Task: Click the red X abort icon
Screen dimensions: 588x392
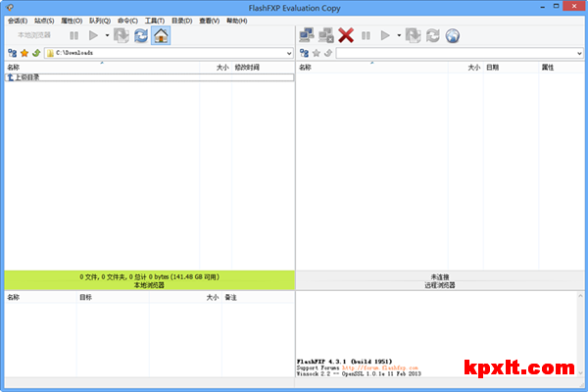Action: coord(346,35)
